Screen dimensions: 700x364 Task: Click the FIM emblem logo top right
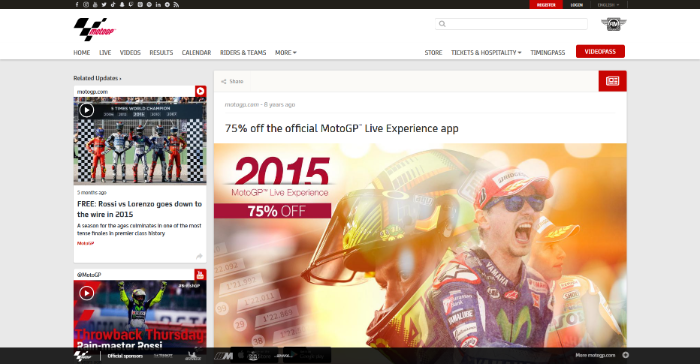point(613,24)
